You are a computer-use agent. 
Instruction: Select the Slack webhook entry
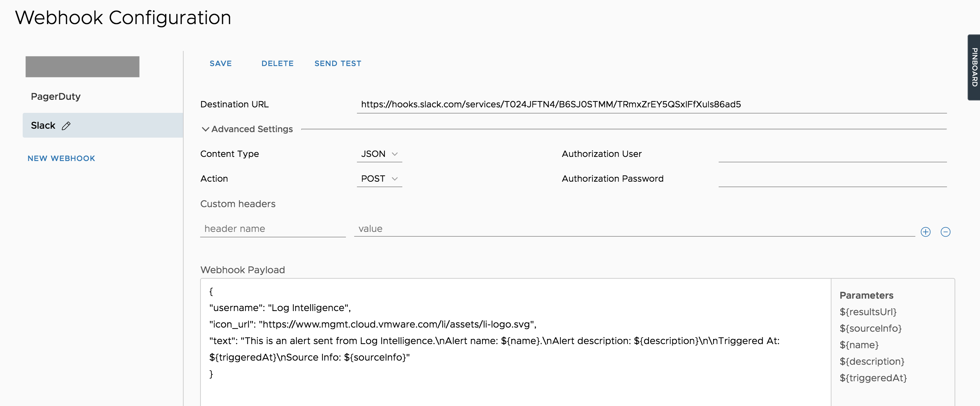tap(43, 125)
